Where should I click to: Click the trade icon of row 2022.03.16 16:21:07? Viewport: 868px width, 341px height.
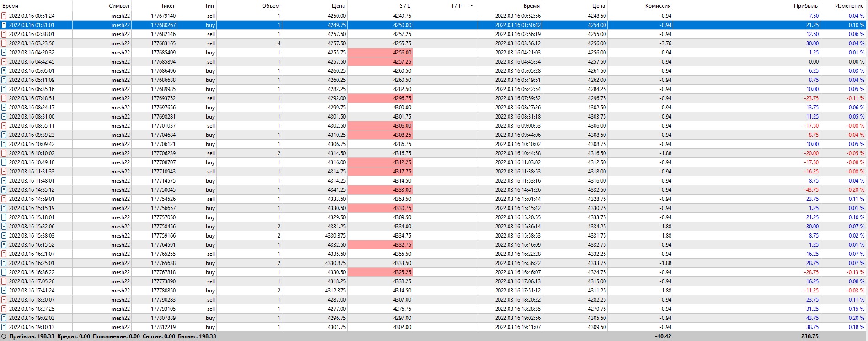click(x=4, y=254)
